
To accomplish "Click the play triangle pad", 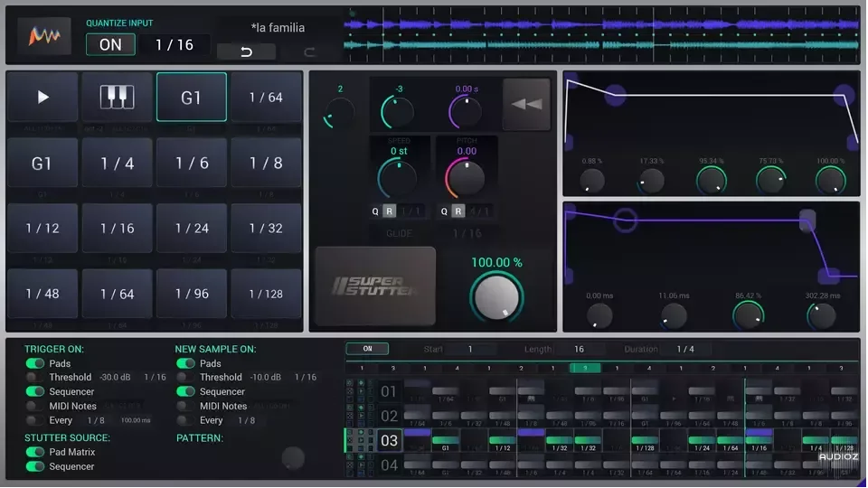I will [x=42, y=98].
